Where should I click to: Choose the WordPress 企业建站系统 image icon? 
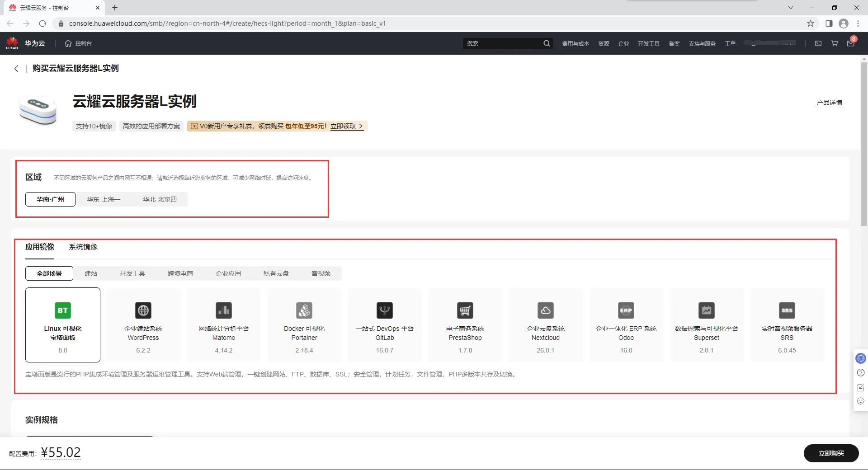[x=143, y=310]
